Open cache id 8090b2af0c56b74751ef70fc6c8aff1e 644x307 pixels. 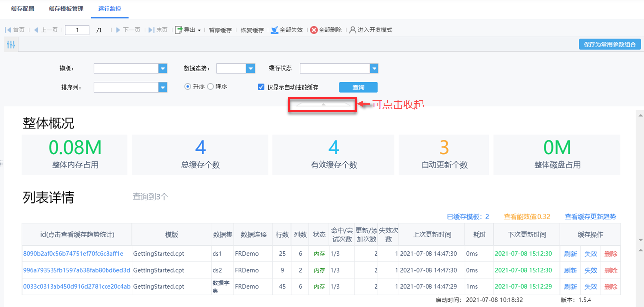(73, 254)
